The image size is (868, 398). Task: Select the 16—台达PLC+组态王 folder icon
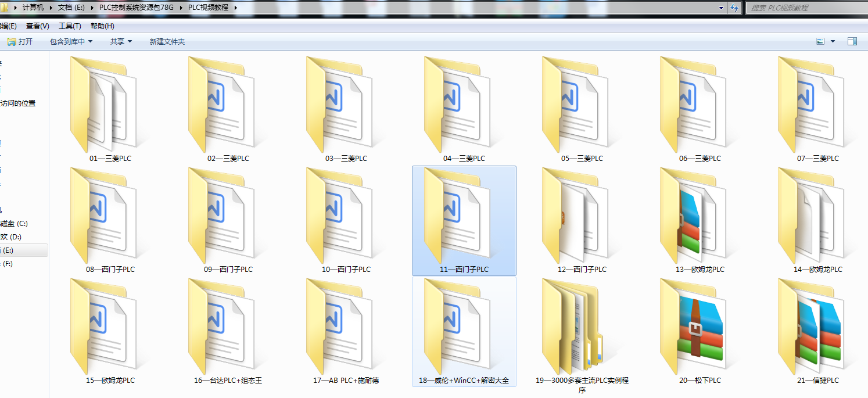221,325
